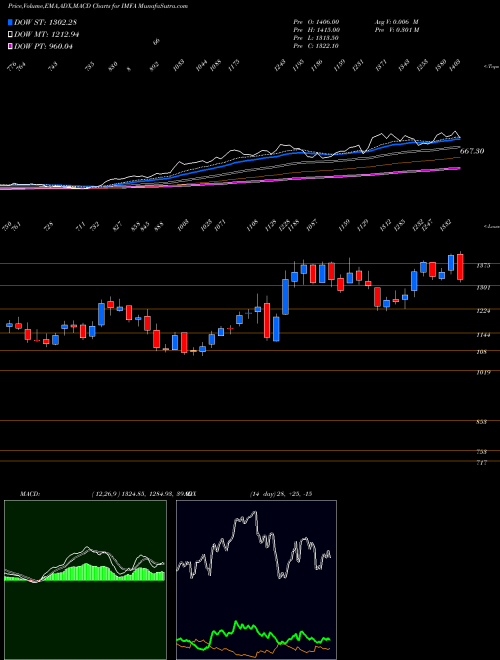The width and height of the screenshot is (500, 660).
Task: Click the ADX '(14 day) 28, +25, -15' text
Action: 280,493
